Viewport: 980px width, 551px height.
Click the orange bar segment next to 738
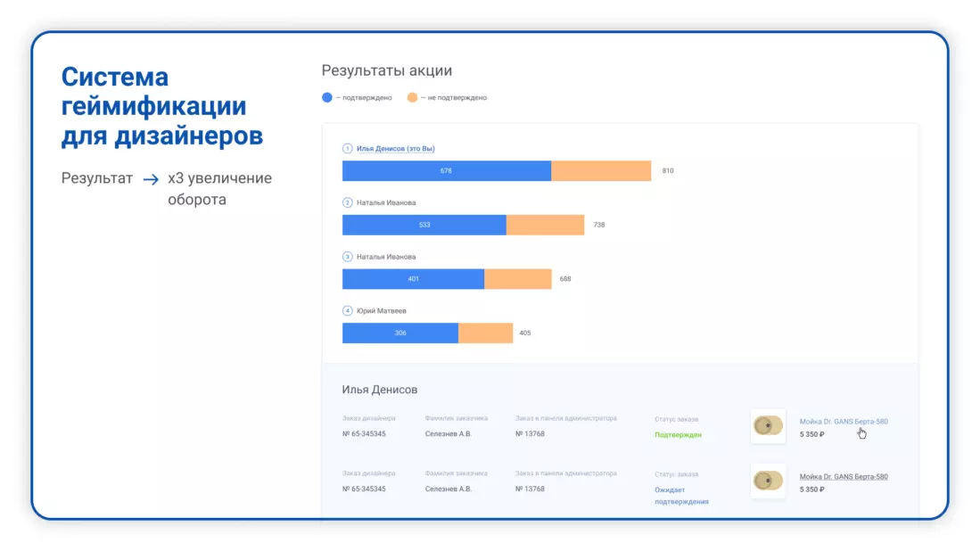545,225
